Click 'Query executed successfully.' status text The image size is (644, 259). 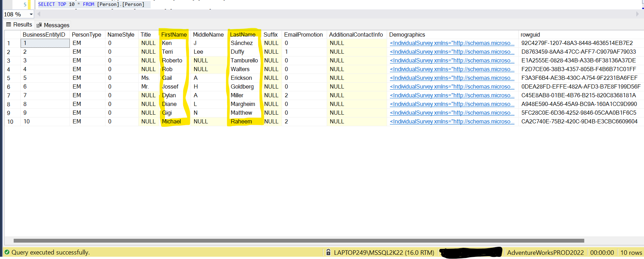point(51,252)
